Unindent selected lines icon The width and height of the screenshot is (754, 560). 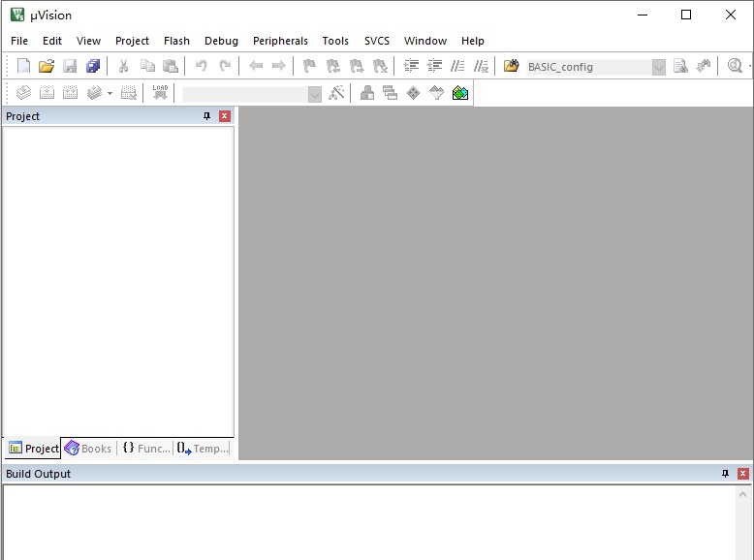[434, 66]
